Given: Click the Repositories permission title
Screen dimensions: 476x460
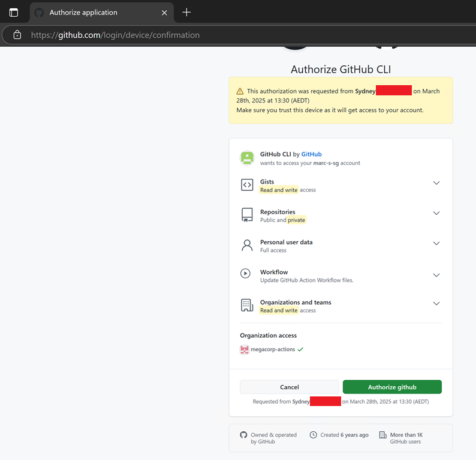Looking at the screenshot, I should [278, 212].
